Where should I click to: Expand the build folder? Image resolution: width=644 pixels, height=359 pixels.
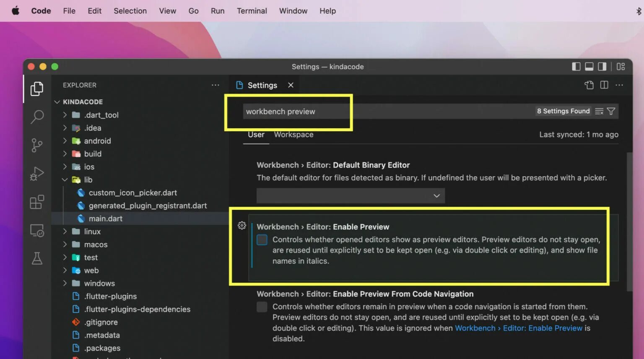(65, 154)
